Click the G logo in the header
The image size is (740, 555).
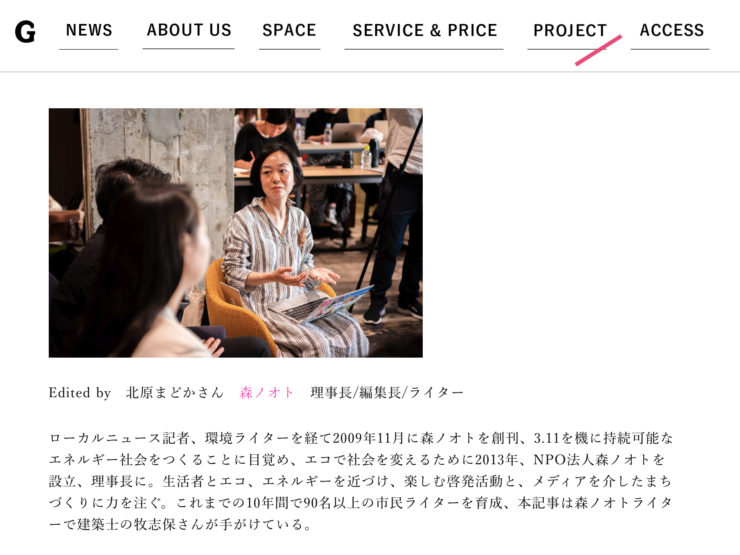(25, 32)
